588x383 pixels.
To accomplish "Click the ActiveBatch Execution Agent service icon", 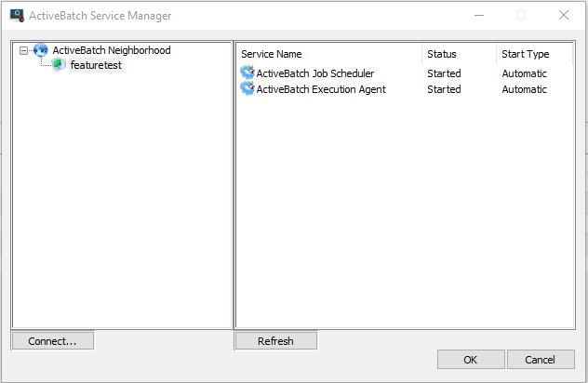I will point(247,89).
